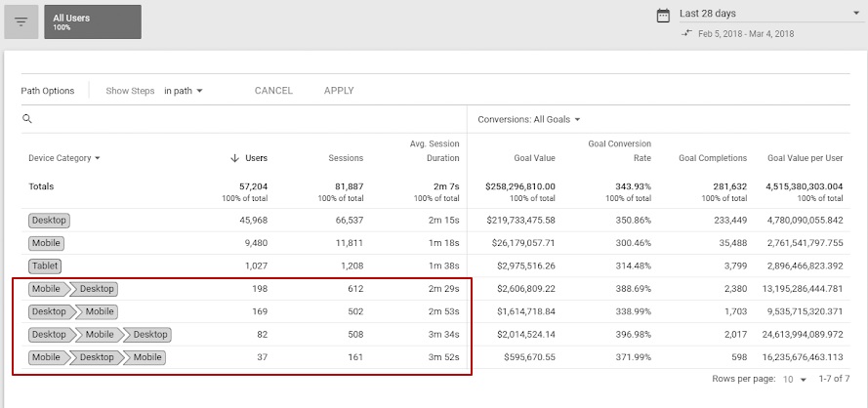Select the All Users segment box
Image resolution: width=868 pixels, height=408 pixels.
tap(92, 21)
